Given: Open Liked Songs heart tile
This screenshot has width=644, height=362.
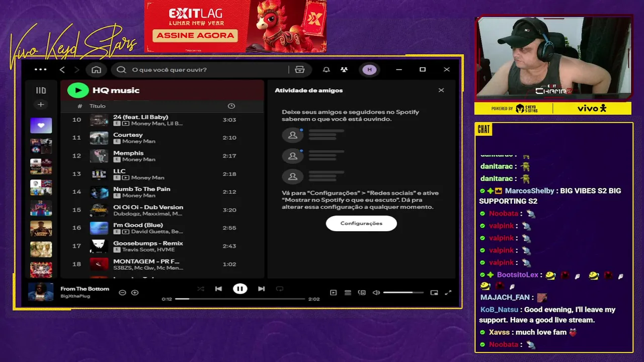Looking at the screenshot, I should pyautogui.click(x=41, y=125).
